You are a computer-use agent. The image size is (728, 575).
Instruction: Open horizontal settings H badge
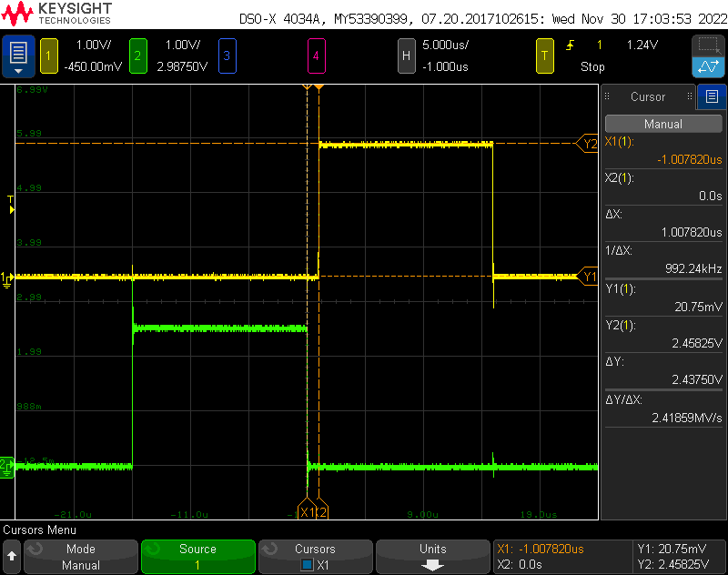coord(407,56)
